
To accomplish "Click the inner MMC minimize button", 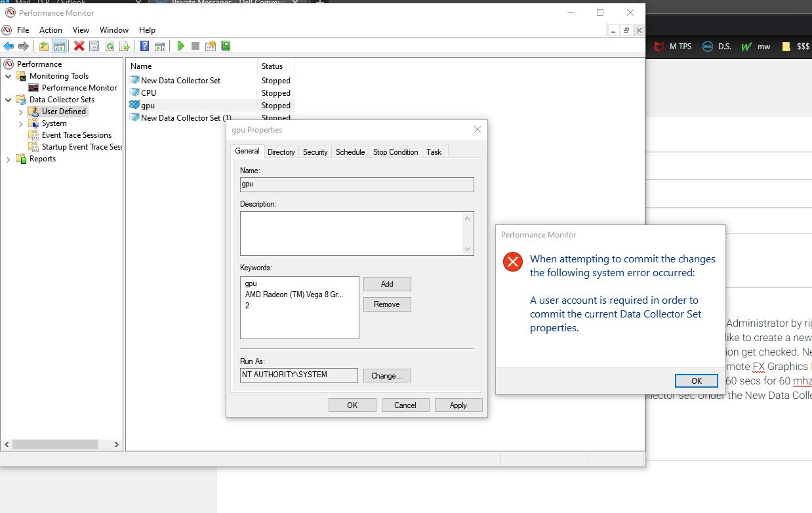I will pyautogui.click(x=614, y=30).
